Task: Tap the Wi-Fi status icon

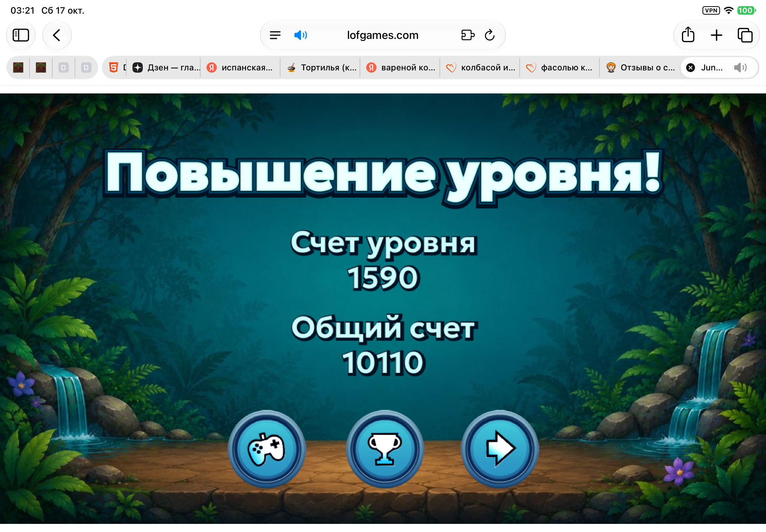Action: (x=729, y=10)
